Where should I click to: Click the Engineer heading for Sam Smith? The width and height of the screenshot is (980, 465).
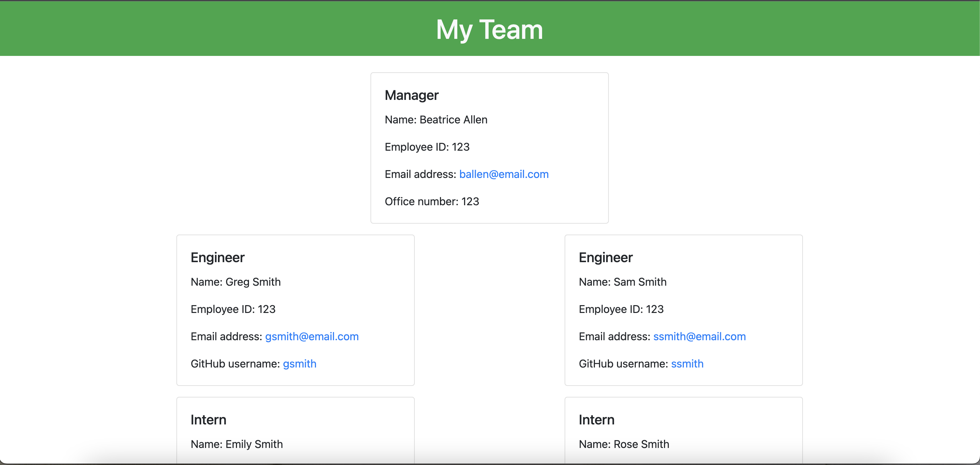coord(605,257)
